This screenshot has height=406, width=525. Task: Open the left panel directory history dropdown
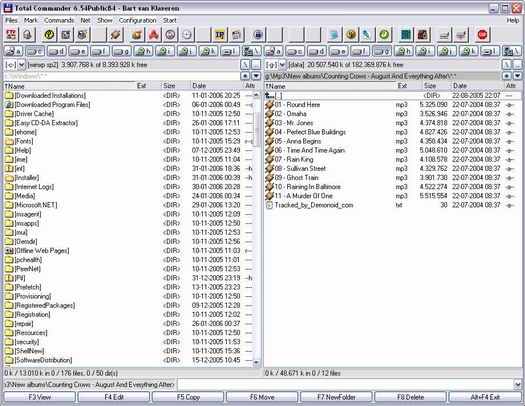point(256,76)
